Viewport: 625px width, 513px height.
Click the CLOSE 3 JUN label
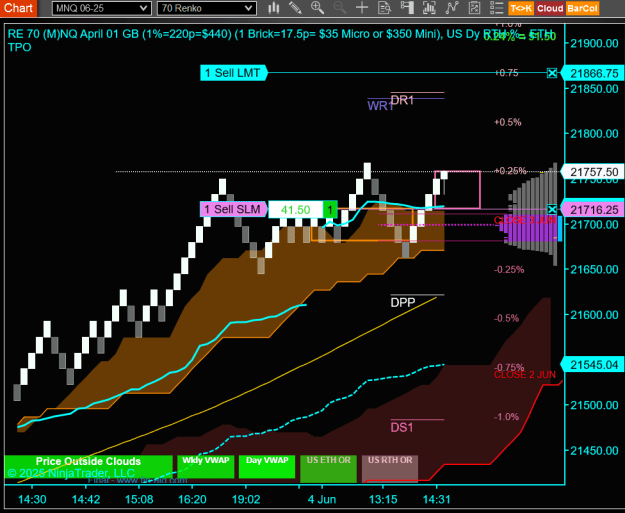pyautogui.click(x=525, y=220)
